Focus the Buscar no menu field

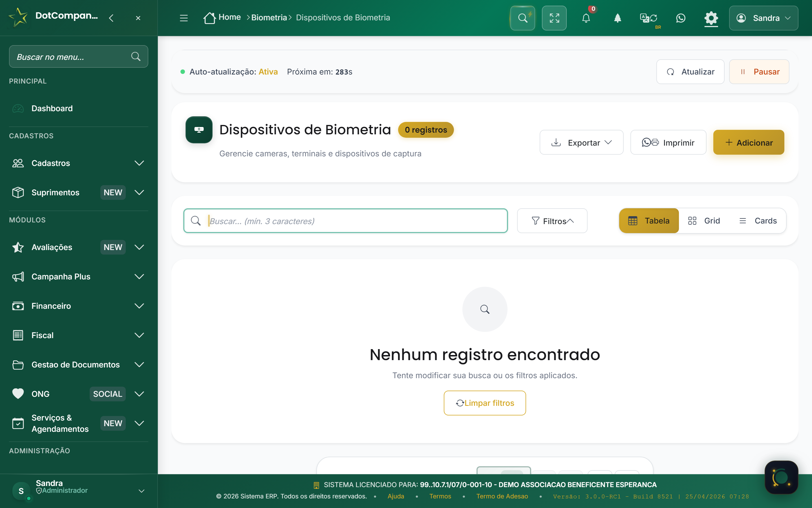78,56
